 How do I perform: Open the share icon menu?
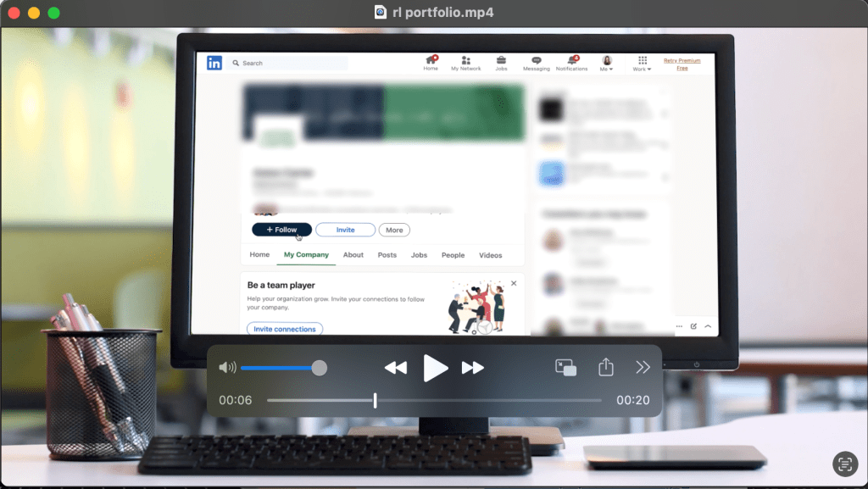pyautogui.click(x=605, y=367)
